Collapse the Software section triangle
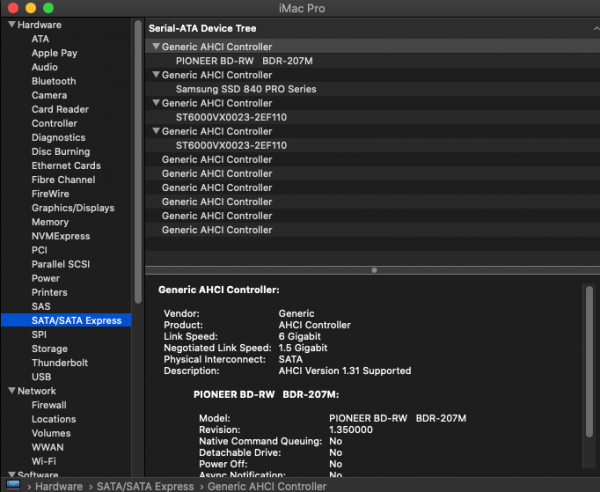The width and height of the screenshot is (600, 492). click(x=11, y=474)
